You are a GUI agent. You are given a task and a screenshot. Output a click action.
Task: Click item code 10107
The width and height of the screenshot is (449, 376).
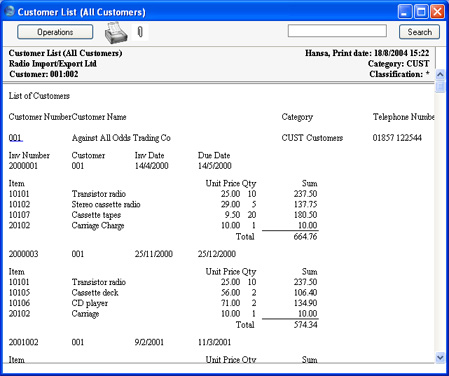click(x=19, y=215)
